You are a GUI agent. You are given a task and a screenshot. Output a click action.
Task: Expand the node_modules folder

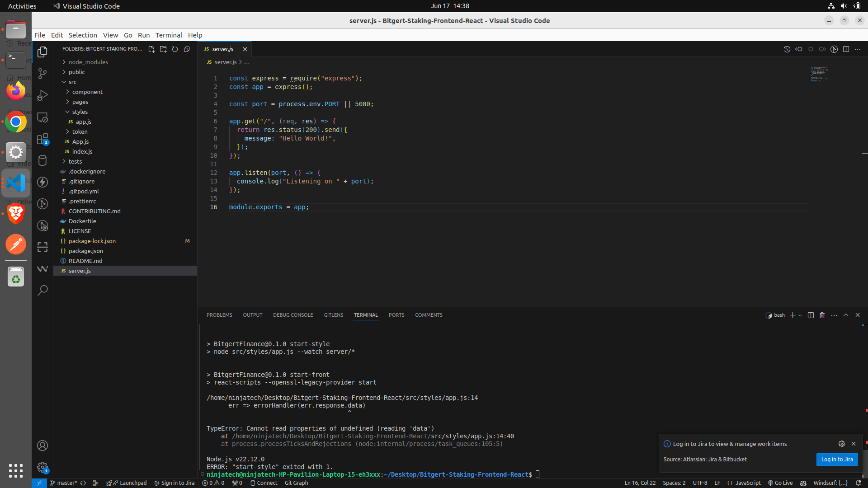tap(88, 62)
